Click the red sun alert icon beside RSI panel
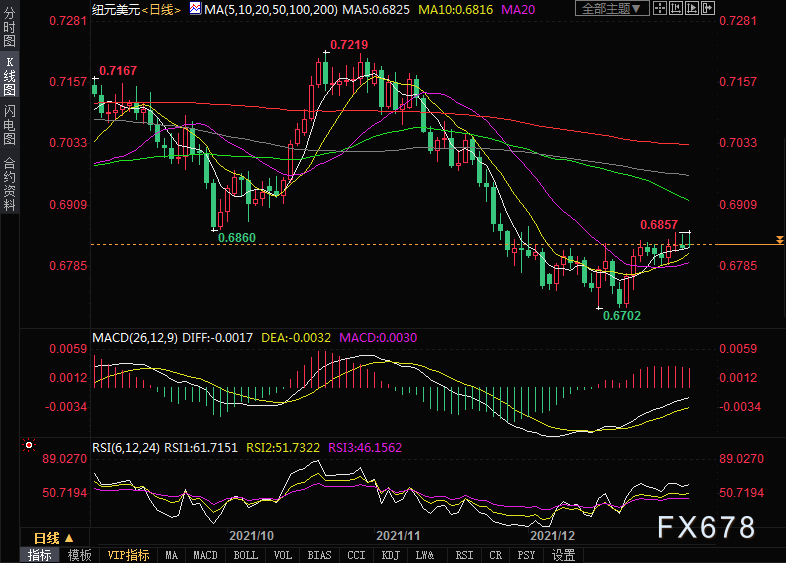 [29, 445]
